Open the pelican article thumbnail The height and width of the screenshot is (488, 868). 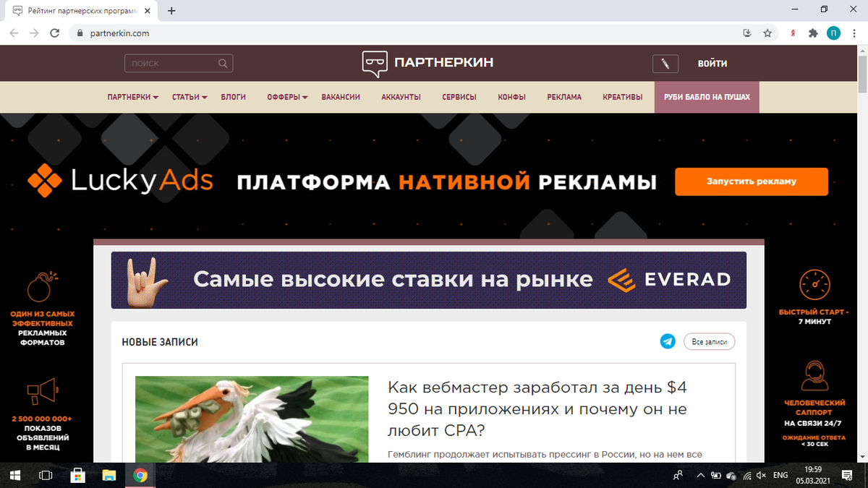coord(252,419)
